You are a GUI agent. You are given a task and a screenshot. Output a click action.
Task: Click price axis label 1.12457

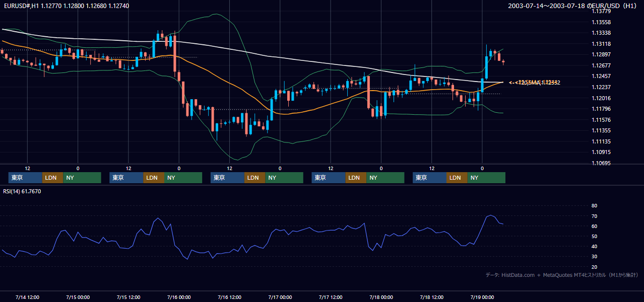pos(601,76)
